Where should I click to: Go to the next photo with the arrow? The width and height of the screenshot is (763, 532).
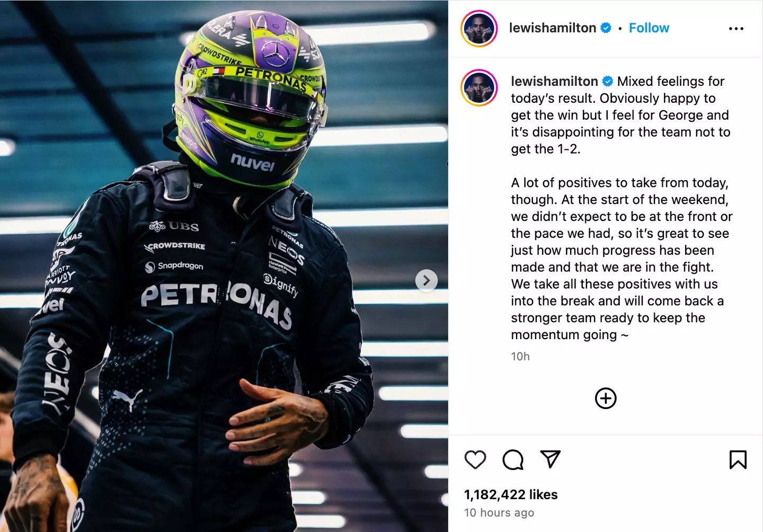point(427,280)
